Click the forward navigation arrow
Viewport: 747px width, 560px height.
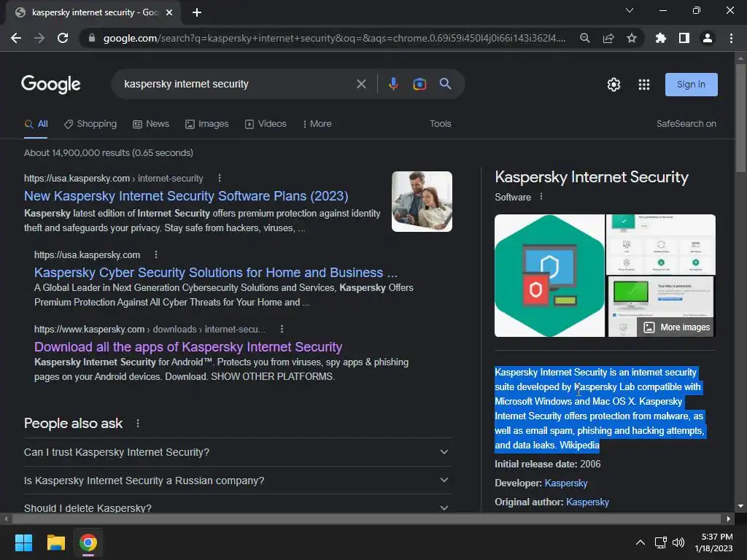39,38
